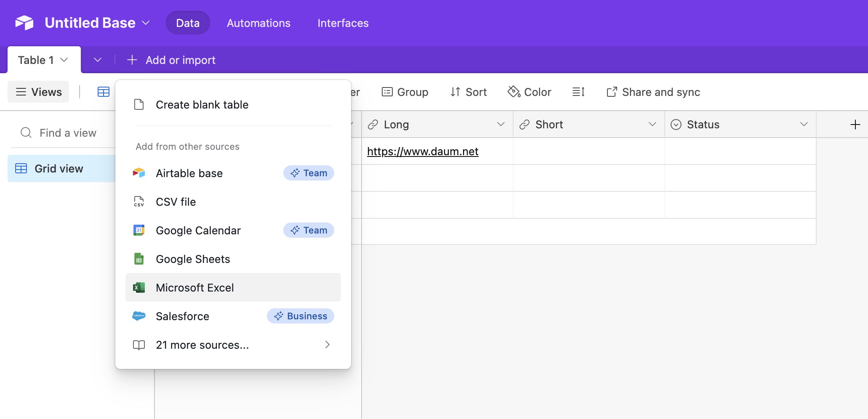This screenshot has height=419, width=868.
Task: Open the all-tables list chevron
Action: click(x=98, y=60)
